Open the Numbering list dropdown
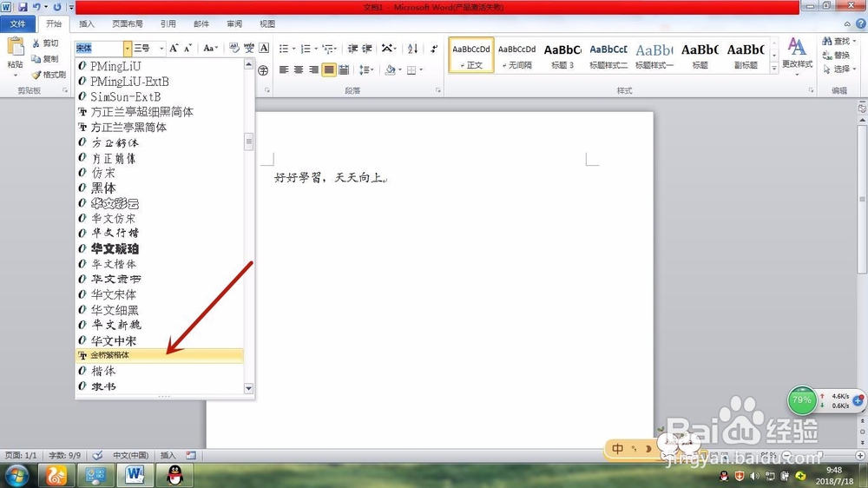Viewport: 868px width, 488px height. tap(316, 49)
